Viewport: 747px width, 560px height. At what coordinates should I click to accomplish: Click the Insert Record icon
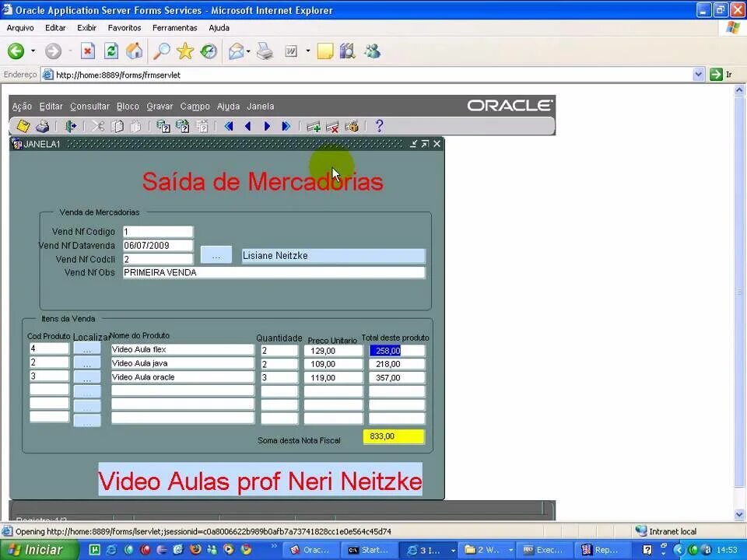313,127
